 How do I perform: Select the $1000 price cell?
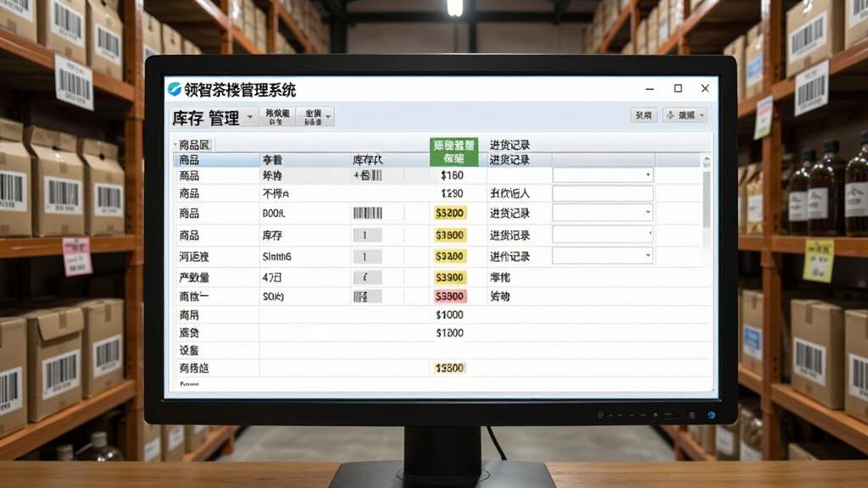click(x=449, y=315)
